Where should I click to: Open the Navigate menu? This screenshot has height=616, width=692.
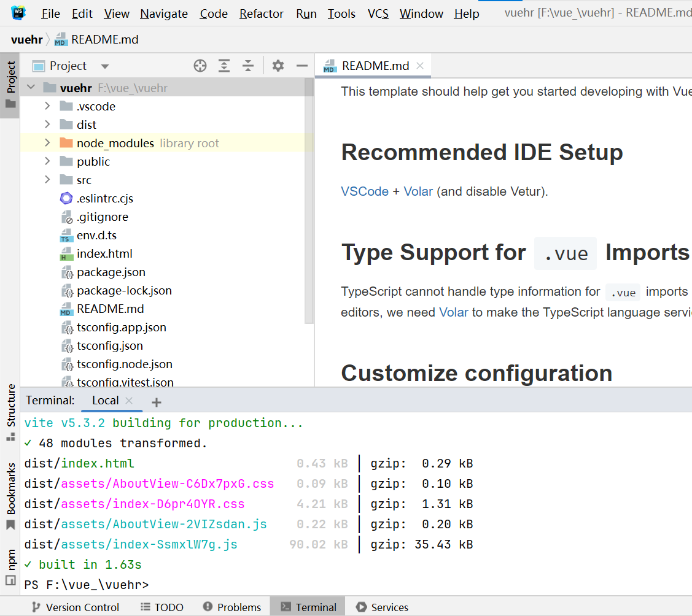pyautogui.click(x=164, y=13)
